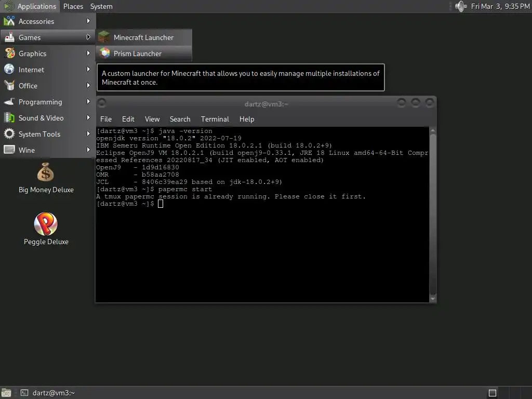Click the Programming category icon

[x=9, y=101]
